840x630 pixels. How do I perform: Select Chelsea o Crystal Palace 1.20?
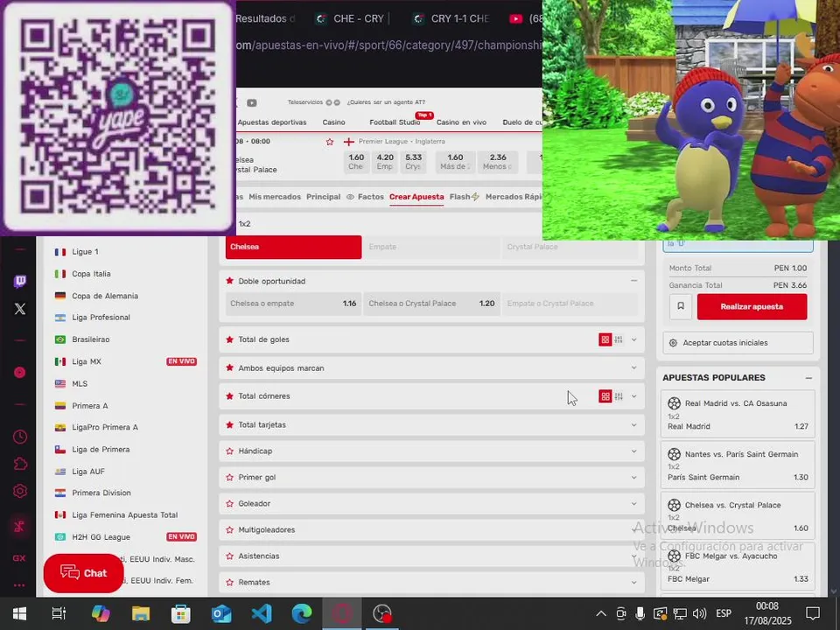[x=431, y=304]
